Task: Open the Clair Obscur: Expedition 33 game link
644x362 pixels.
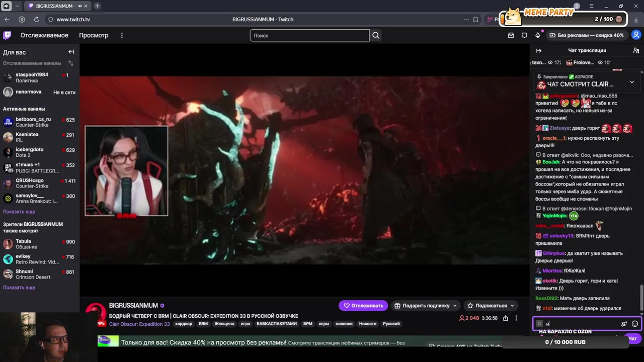Action: (x=139, y=324)
